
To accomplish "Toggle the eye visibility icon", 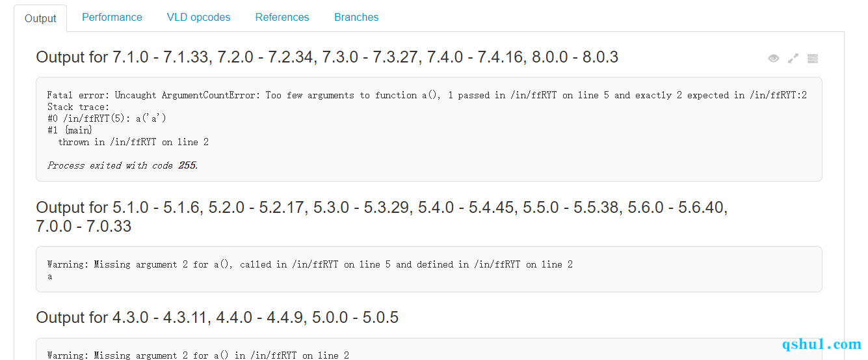I will [x=773, y=59].
